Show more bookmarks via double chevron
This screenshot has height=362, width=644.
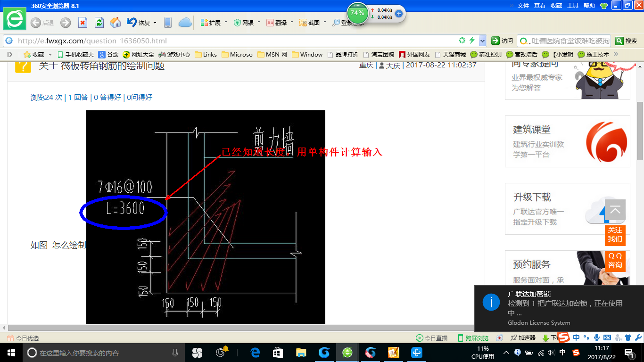pyautogui.click(x=615, y=54)
